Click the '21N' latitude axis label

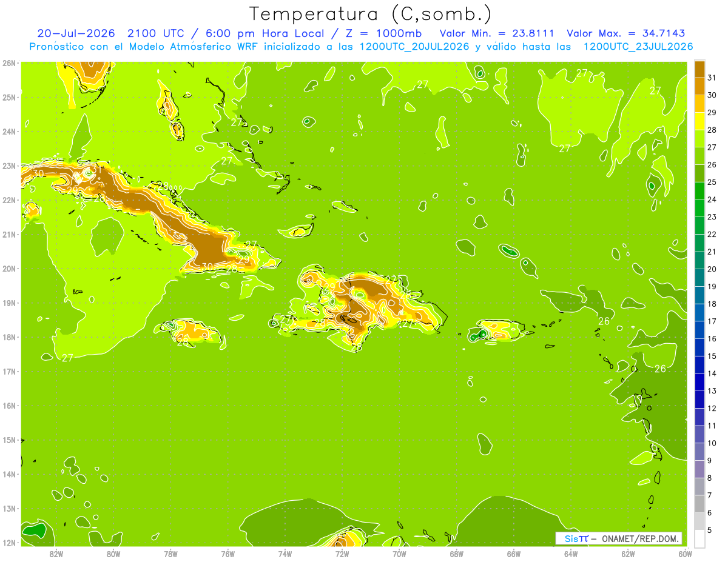tap(9, 235)
